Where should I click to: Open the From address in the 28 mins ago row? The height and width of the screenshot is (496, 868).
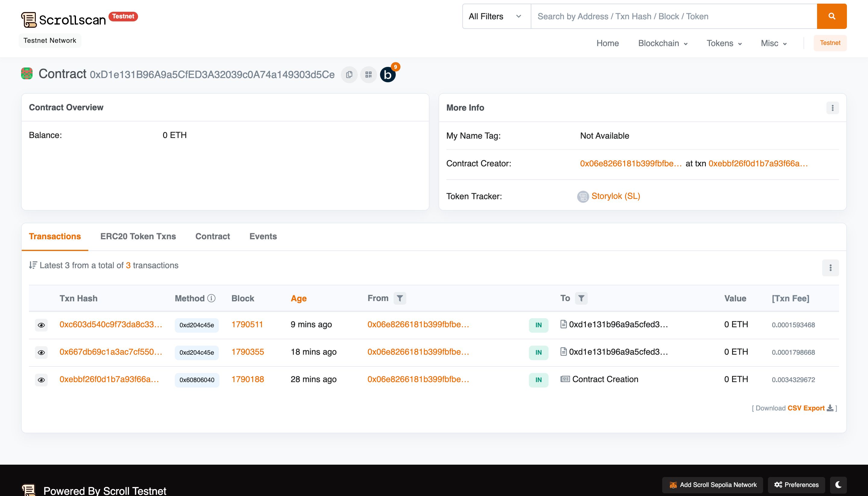point(418,379)
